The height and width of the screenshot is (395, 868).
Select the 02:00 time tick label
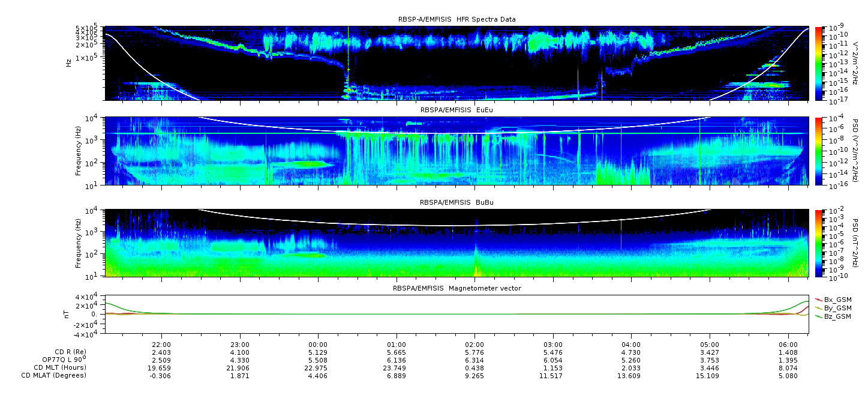pos(474,345)
